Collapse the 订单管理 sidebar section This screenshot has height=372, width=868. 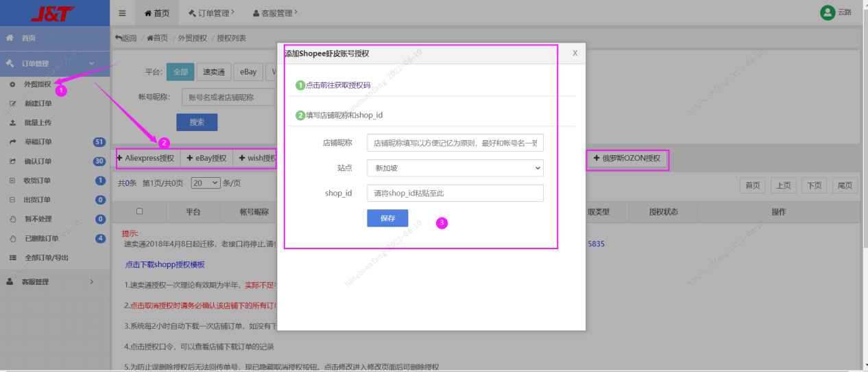(x=55, y=63)
